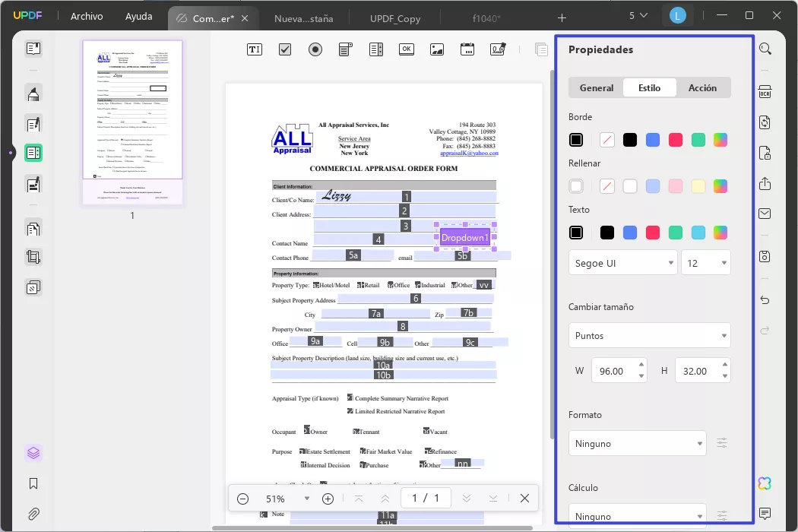Toggle Limited Restricted Narrative Report checkbox
Viewport: 798px width, 532px height.
click(x=350, y=410)
